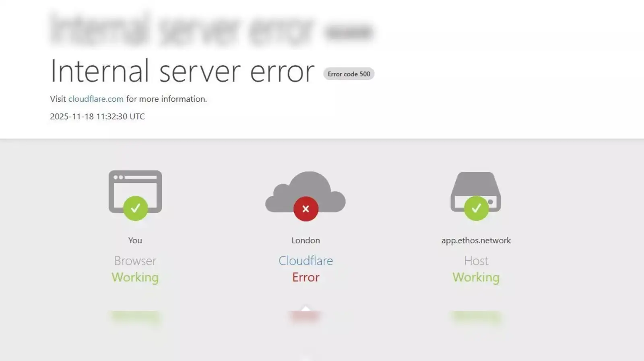
Task: Click the browser window icon
Action: click(x=135, y=191)
